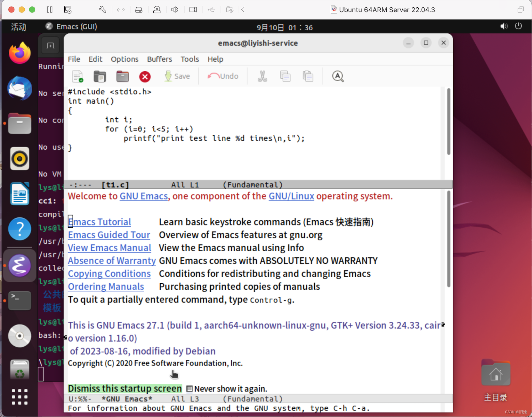Click the scrollbar of the t1.c buffer
Screen dimensions: 532x417
(448, 122)
